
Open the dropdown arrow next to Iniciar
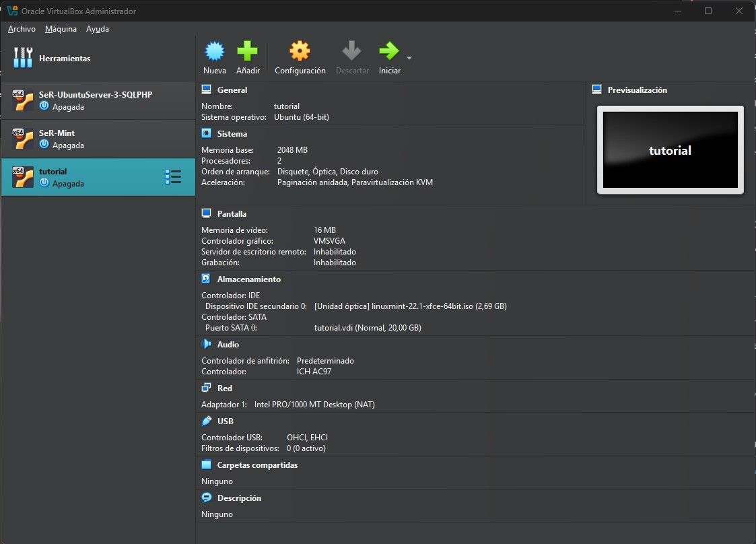[x=409, y=58]
